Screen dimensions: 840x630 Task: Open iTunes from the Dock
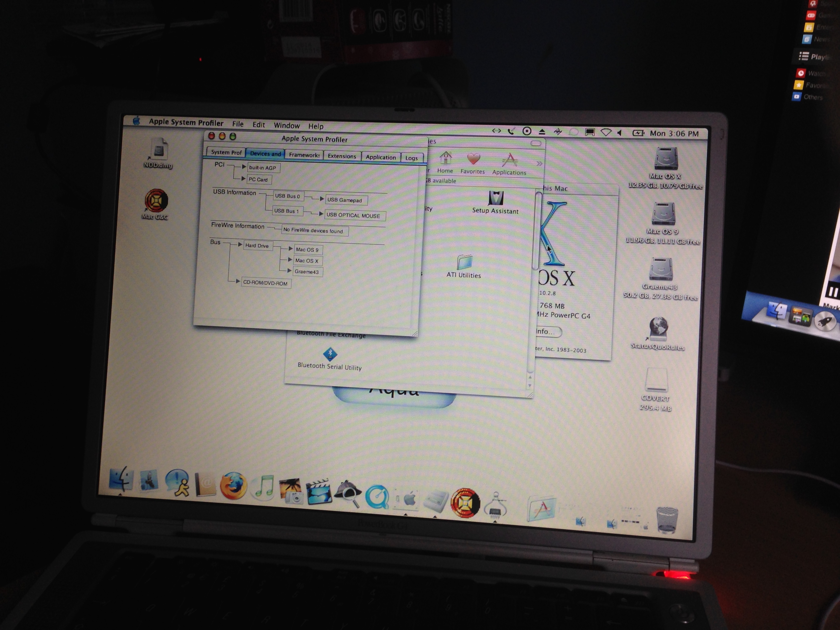[x=264, y=487]
